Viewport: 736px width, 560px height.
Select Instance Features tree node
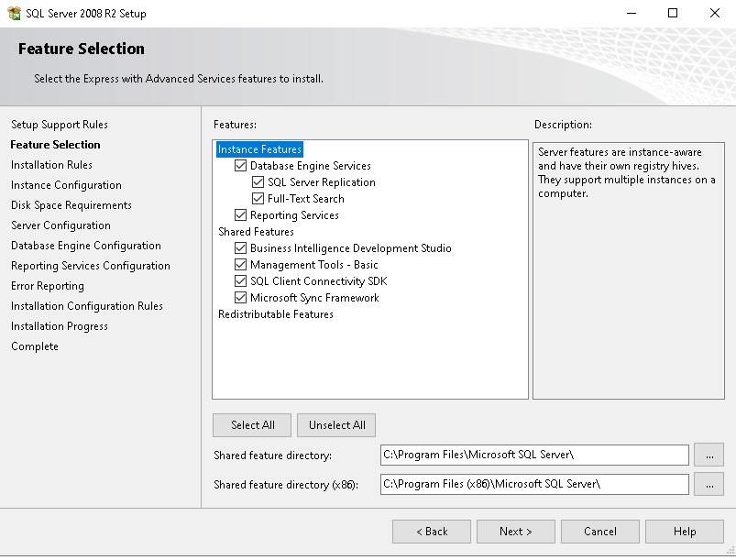(259, 149)
